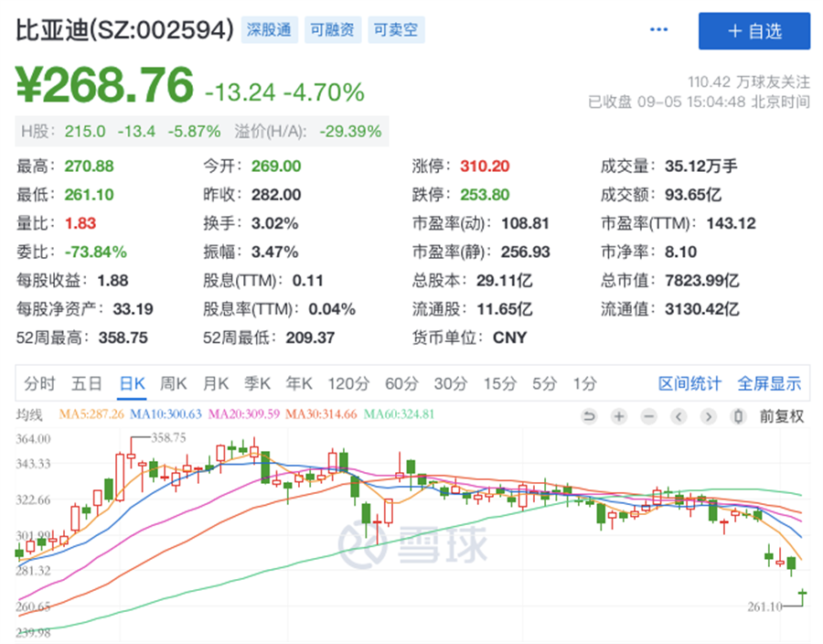The width and height of the screenshot is (823, 644).
Task: Click the MA10:300.63 indicator label
Action: [166, 414]
